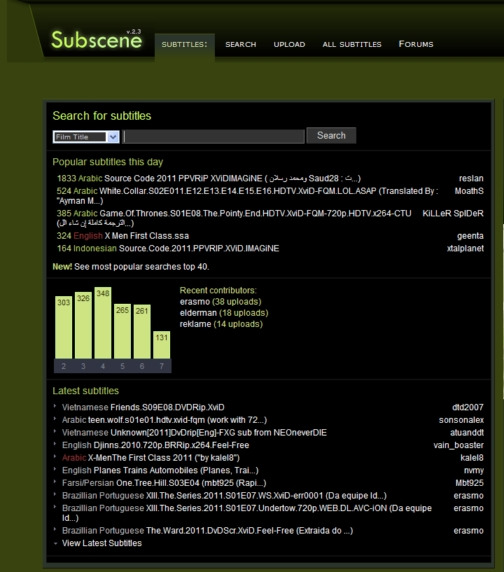
Task: Click the Search button
Action: [x=331, y=135]
